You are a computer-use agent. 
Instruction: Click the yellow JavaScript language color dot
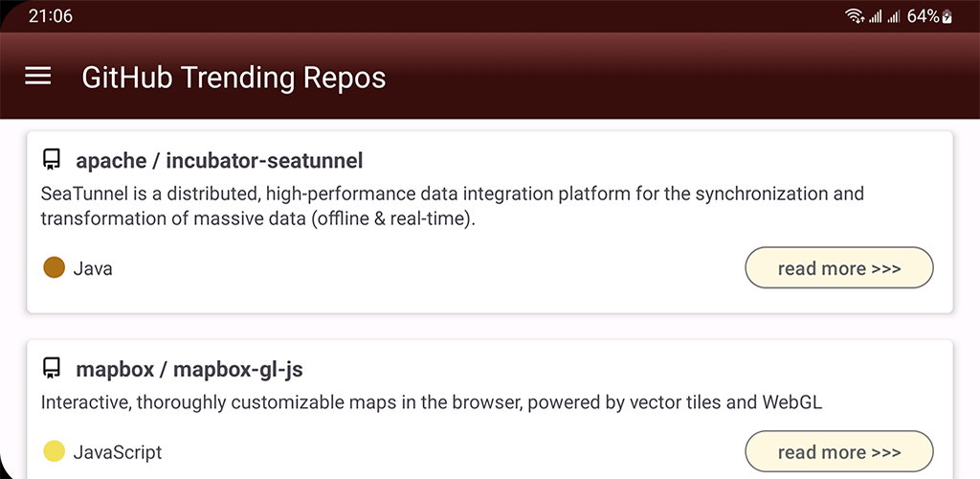55,451
